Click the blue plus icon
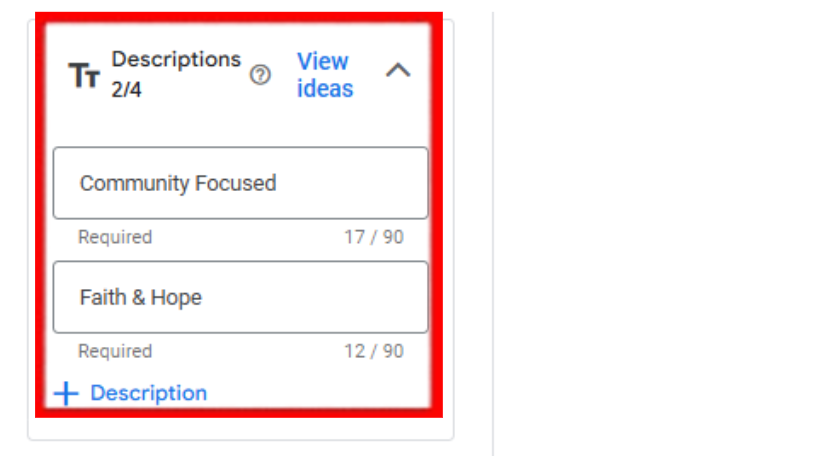The width and height of the screenshot is (835, 456). 66,394
